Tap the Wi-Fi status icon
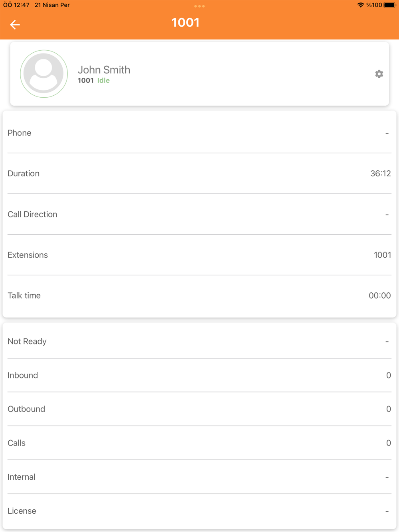This screenshot has height=532, width=399. click(360, 5)
